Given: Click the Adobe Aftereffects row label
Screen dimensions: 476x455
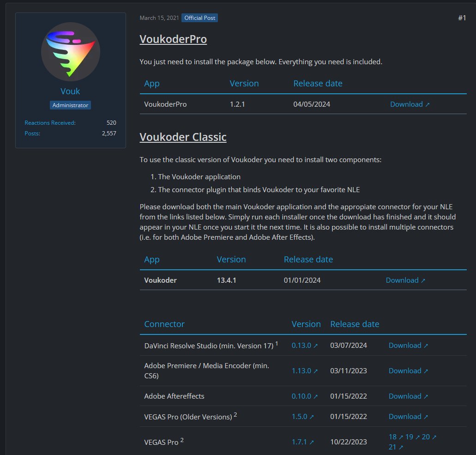Looking at the screenshot, I should [174, 396].
